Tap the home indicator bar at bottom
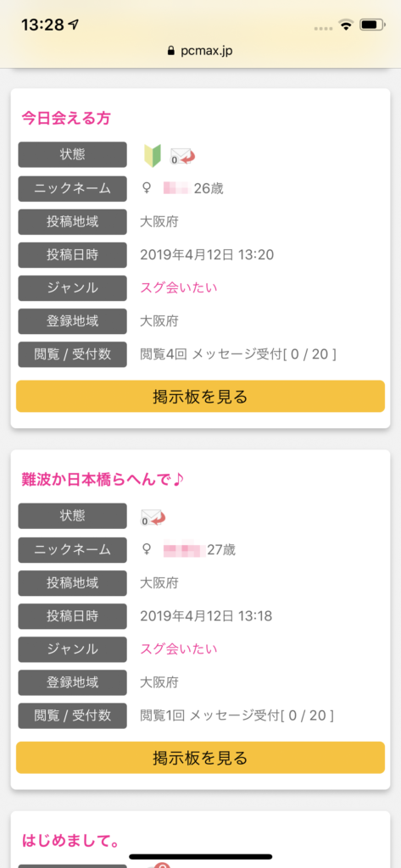Screen dimensions: 401x868 (x=200, y=856)
